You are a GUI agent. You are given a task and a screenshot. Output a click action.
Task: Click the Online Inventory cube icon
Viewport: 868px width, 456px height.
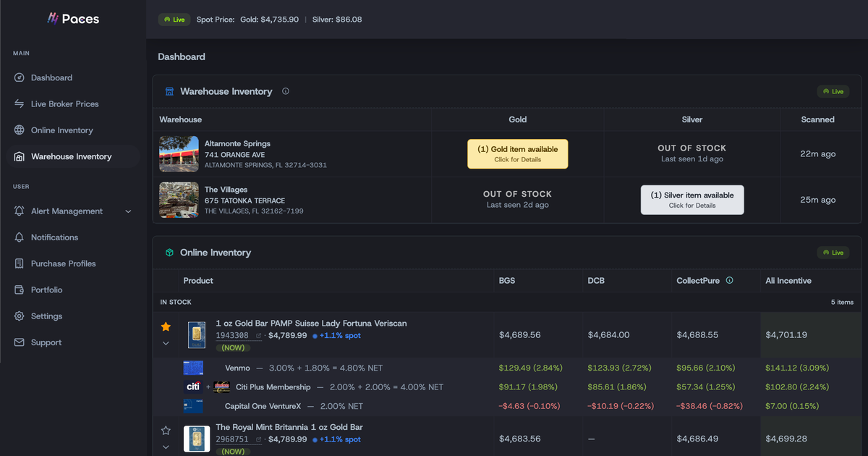(169, 253)
